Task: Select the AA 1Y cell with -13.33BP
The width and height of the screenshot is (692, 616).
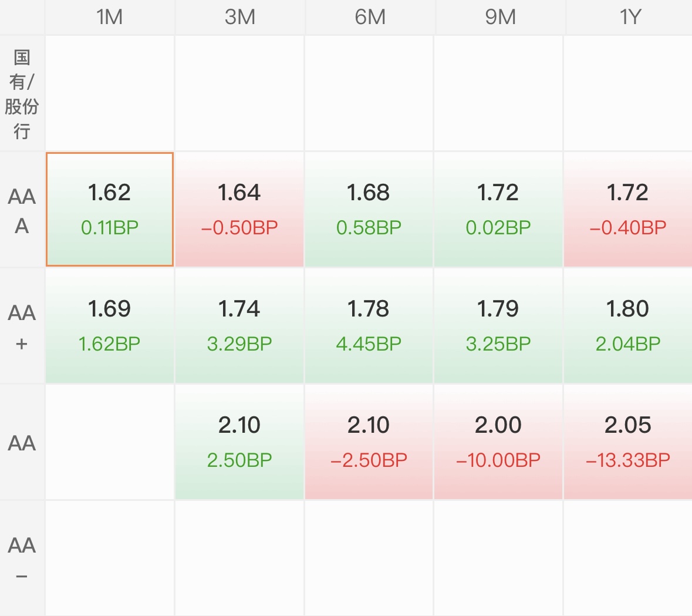Action: click(x=627, y=442)
